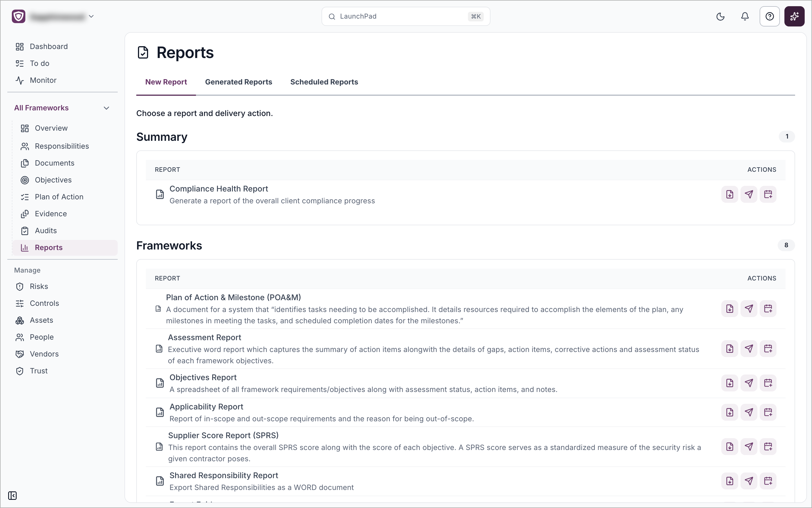Open the help question mark button
812x508 pixels.
(769, 16)
